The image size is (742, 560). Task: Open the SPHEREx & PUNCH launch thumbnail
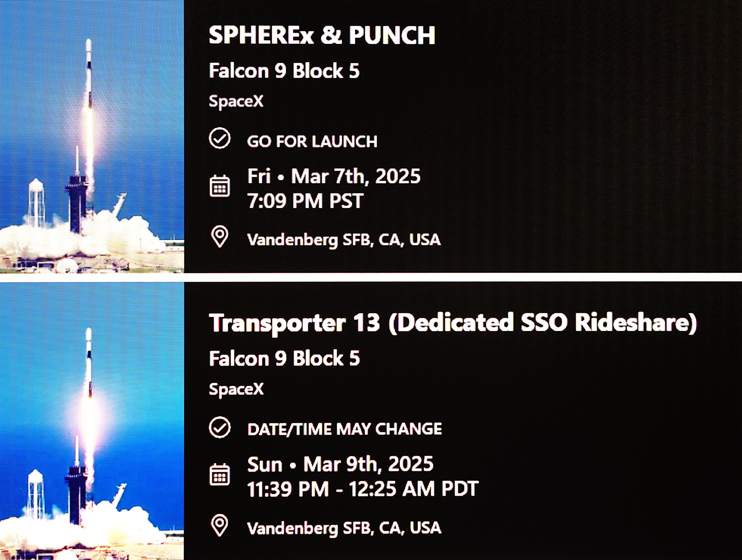[92, 136]
